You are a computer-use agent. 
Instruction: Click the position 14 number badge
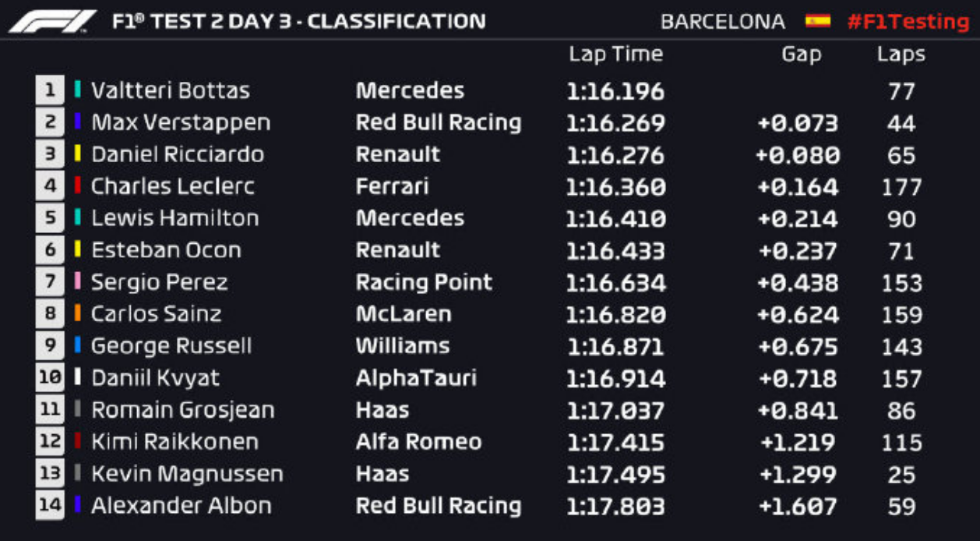[x=50, y=505]
